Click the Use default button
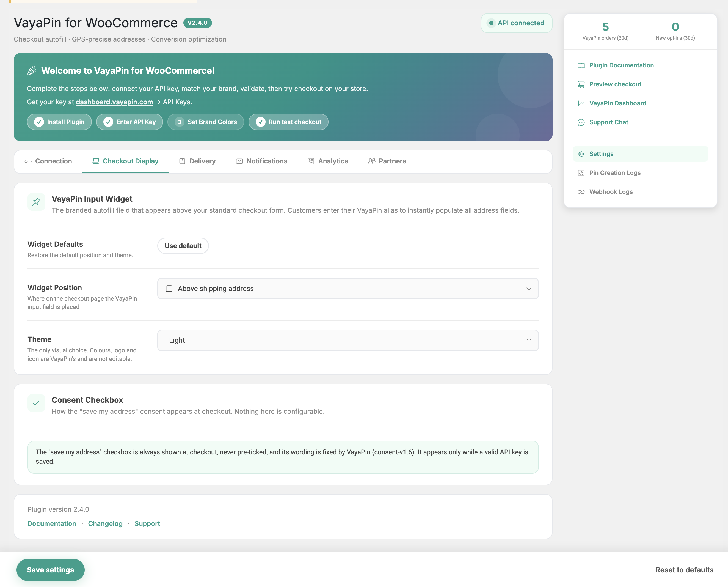 [183, 246]
